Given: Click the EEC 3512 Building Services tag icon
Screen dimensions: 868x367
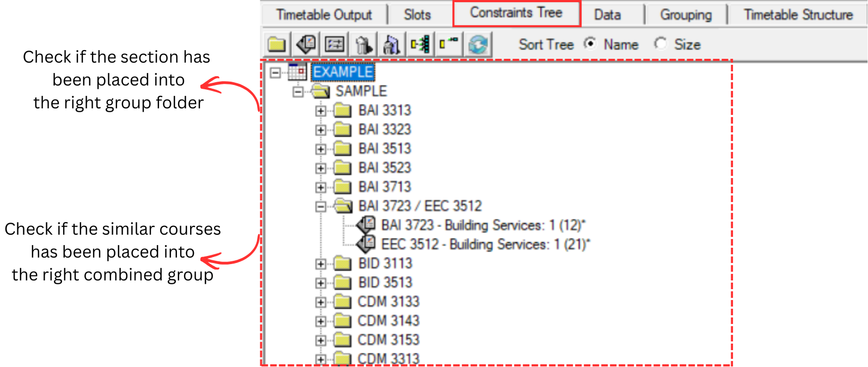Looking at the screenshot, I should (x=366, y=244).
